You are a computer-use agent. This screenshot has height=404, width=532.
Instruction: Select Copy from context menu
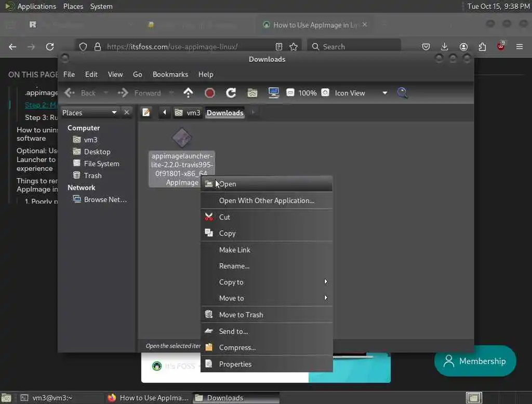pos(267,233)
